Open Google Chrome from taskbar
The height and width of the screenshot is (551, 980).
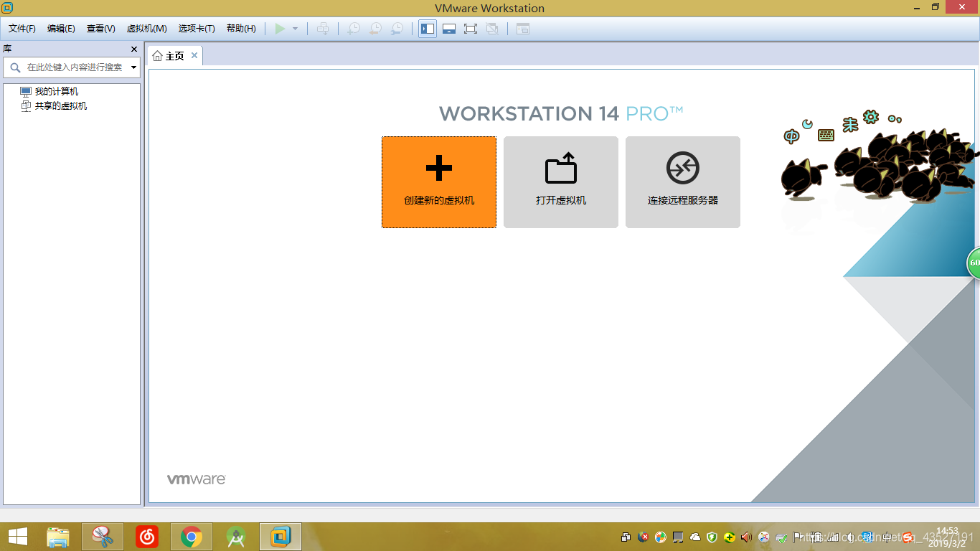pos(191,537)
